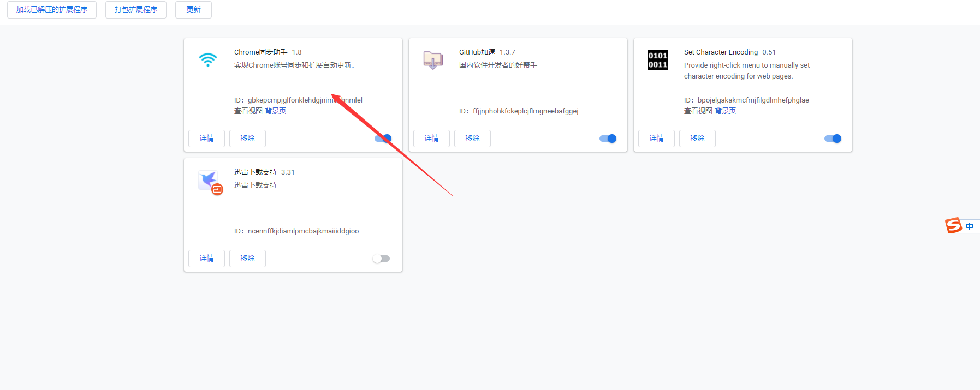Click the Sogou input method S icon

point(953,225)
